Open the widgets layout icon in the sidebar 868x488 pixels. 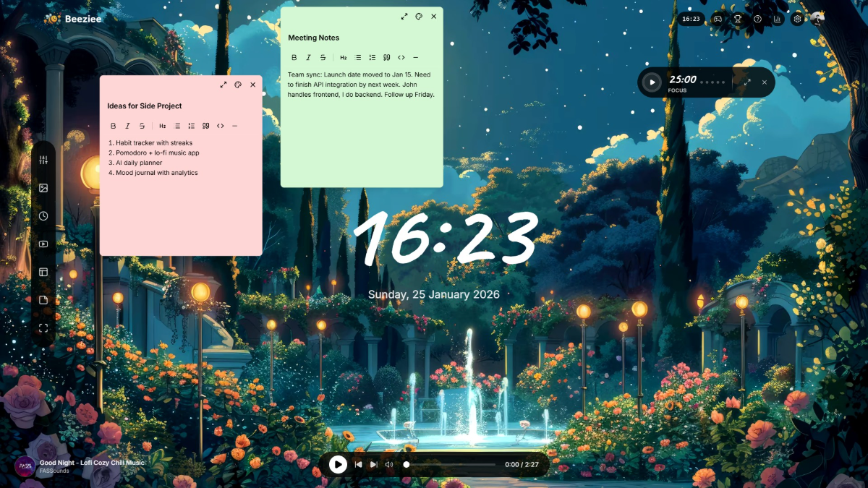(43, 272)
